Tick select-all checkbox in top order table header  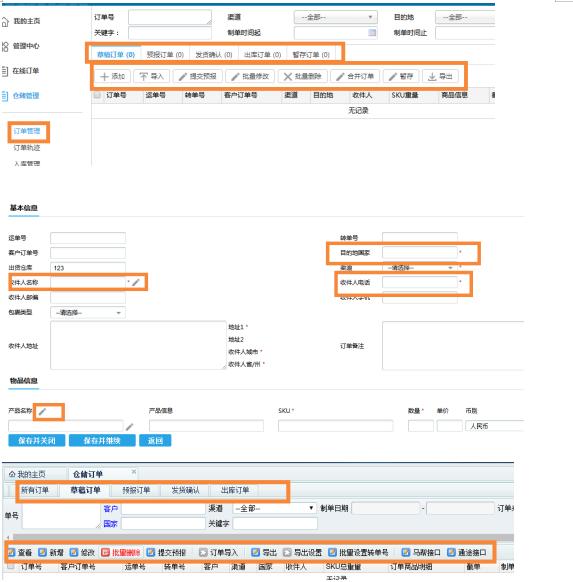97,95
